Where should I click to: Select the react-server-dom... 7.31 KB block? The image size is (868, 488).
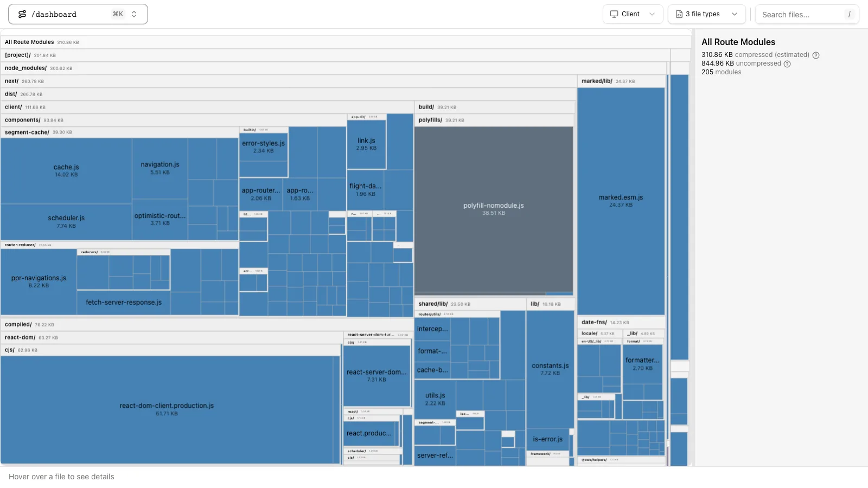(376, 376)
